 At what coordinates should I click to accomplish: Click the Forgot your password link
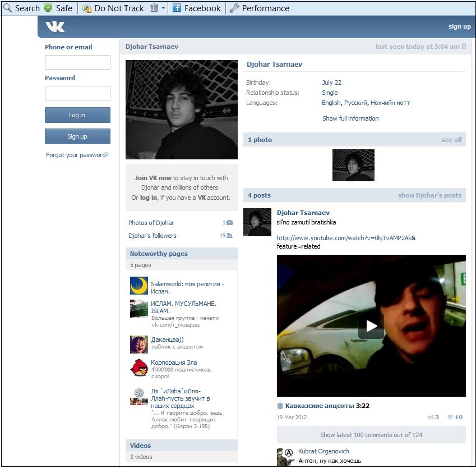[x=77, y=155]
